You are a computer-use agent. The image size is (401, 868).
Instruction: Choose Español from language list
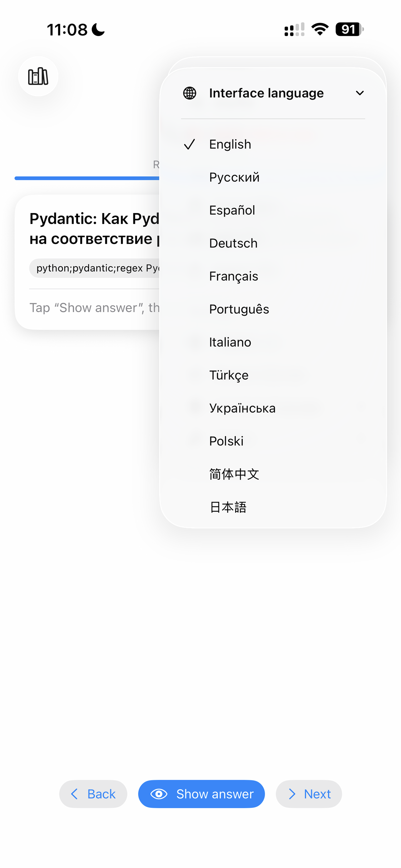(x=273, y=210)
